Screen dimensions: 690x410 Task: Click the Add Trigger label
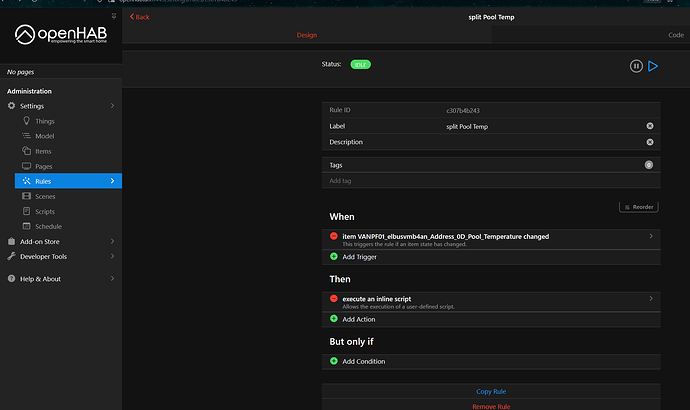pos(360,257)
